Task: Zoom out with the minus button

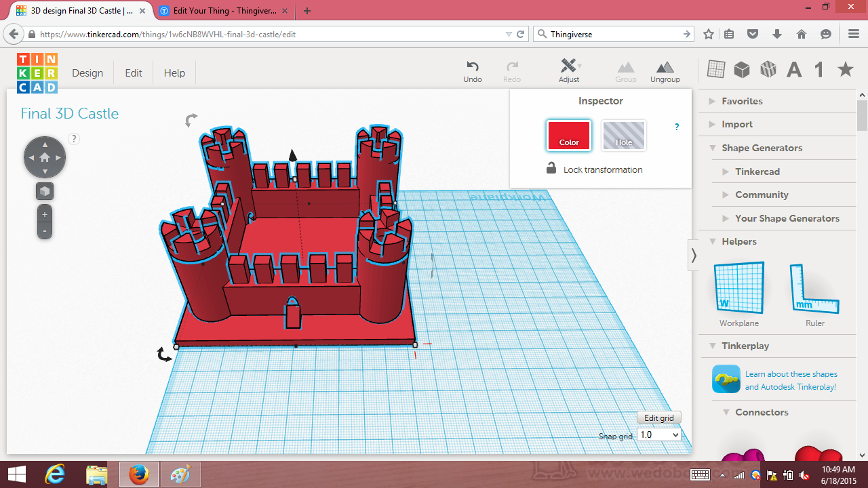Action: tap(45, 231)
